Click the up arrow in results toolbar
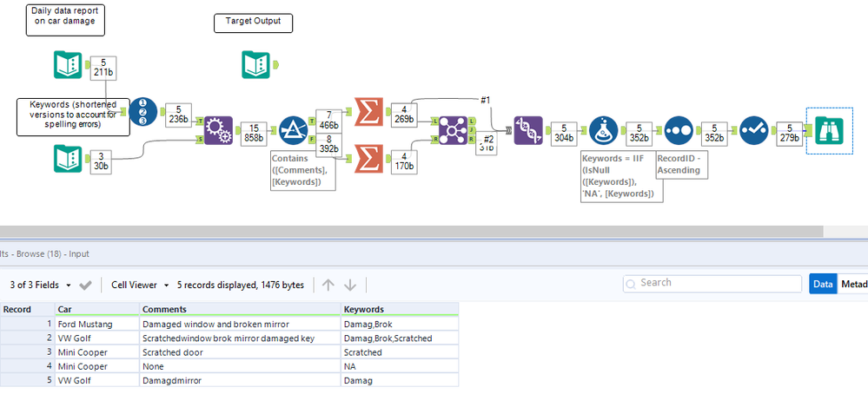Screen dimensions: 868x394 click(x=328, y=286)
